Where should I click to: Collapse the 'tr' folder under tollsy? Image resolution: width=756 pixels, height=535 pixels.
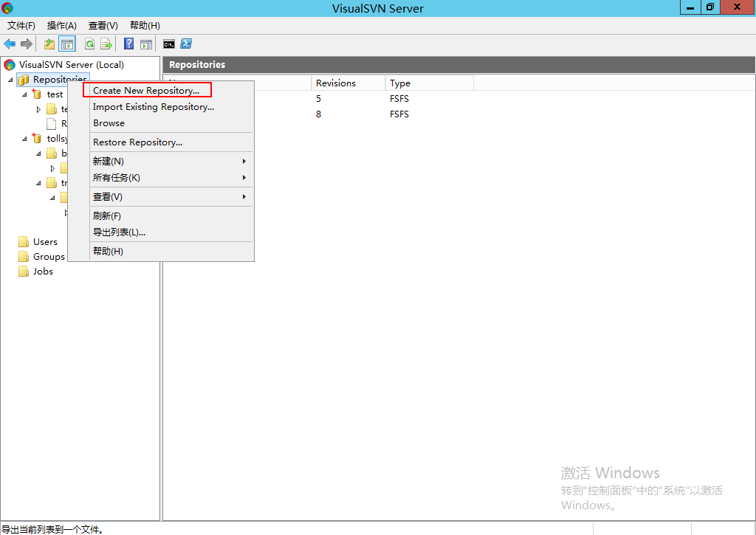(x=38, y=183)
